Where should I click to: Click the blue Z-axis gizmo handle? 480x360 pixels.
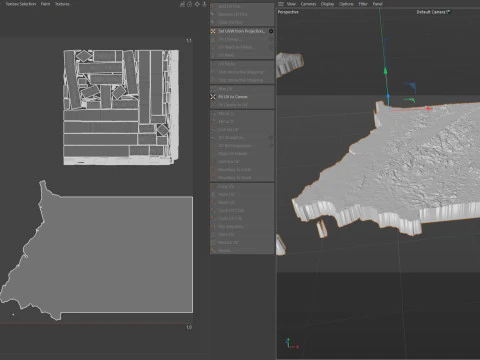coord(388,97)
